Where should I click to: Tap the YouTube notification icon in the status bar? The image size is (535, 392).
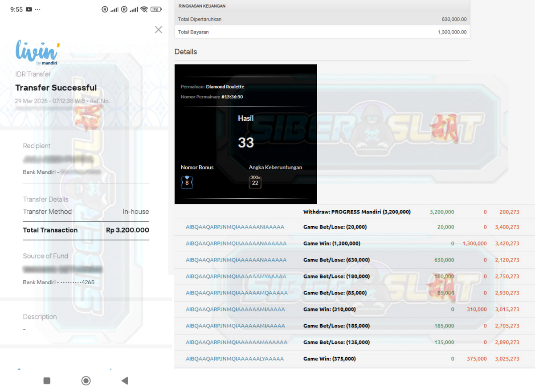pos(29,9)
